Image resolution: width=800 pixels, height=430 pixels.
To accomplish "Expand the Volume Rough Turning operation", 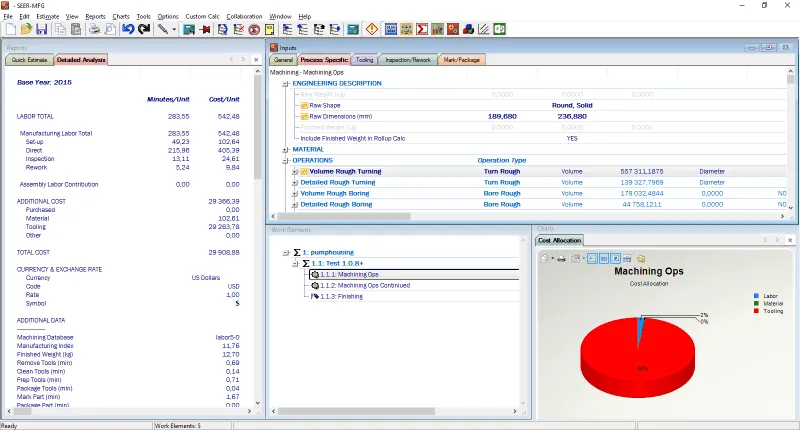I will pyautogui.click(x=295, y=172).
